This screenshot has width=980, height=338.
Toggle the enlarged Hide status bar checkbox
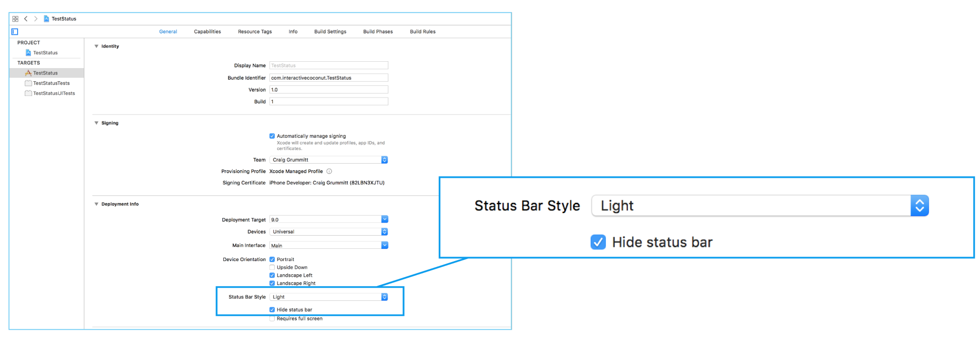tap(598, 242)
